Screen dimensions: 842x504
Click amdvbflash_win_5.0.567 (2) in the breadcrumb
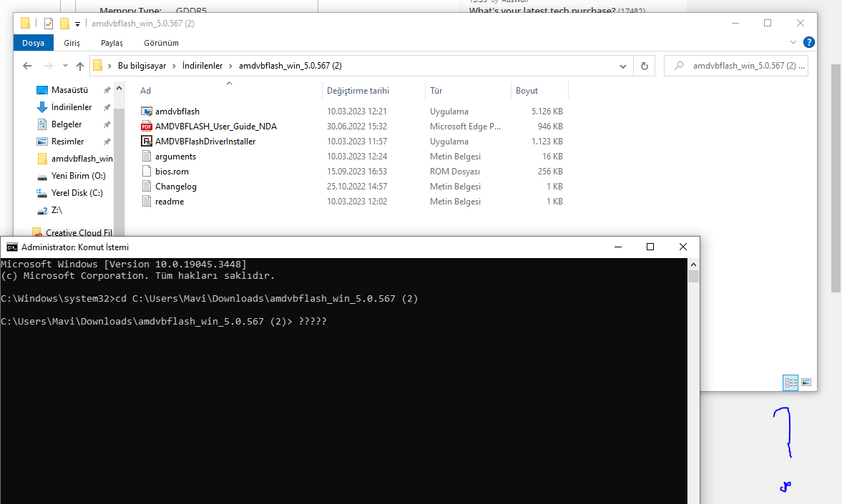290,66
